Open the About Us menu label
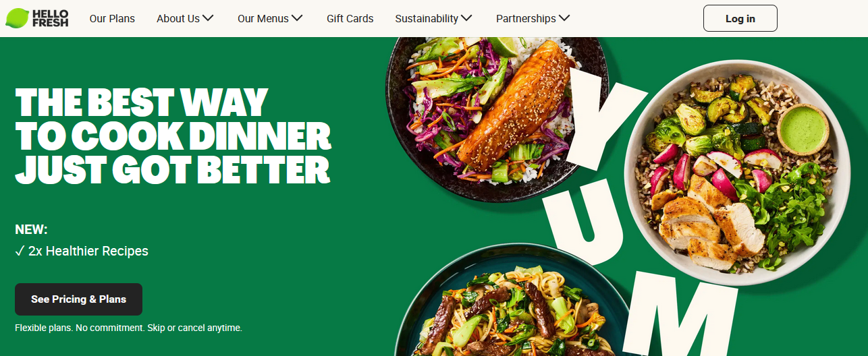This screenshot has width=868, height=356. [178, 19]
